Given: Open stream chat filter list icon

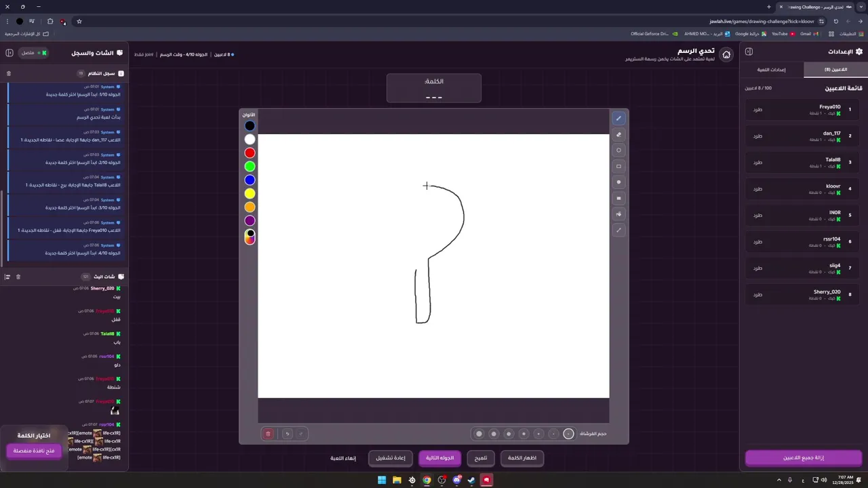Looking at the screenshot, I should [x=7, y=277].
